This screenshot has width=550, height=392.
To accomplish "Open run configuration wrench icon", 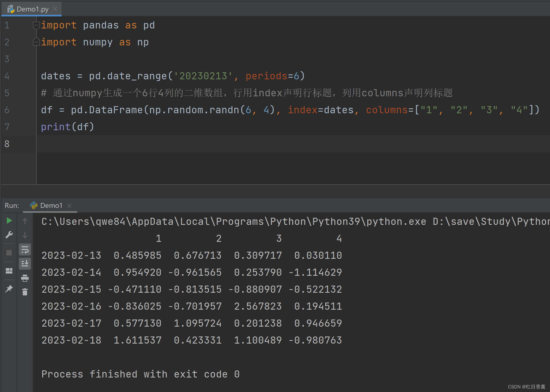I will coord(9,235).
